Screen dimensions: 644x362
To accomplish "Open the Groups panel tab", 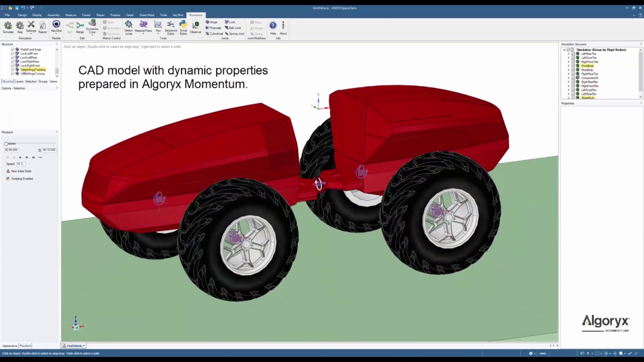I will click(43, 81).
